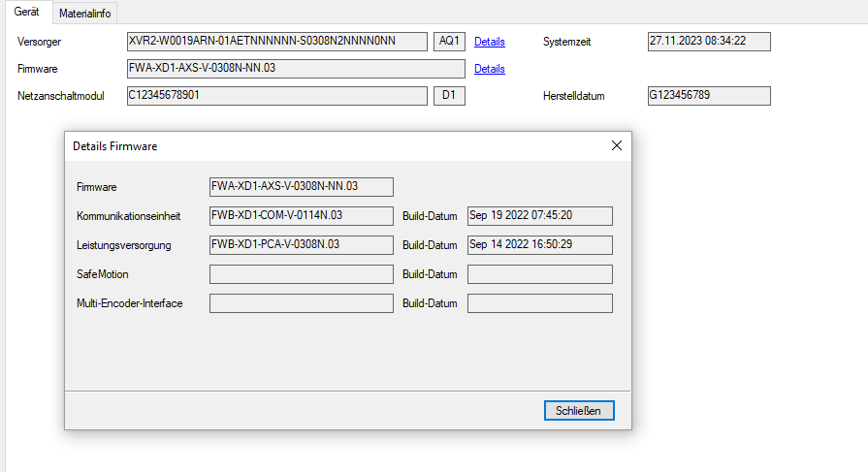This screenshot has height=472, width=868.
Task: Click the Firmware field inside the dialog
Action: point(301,187)
